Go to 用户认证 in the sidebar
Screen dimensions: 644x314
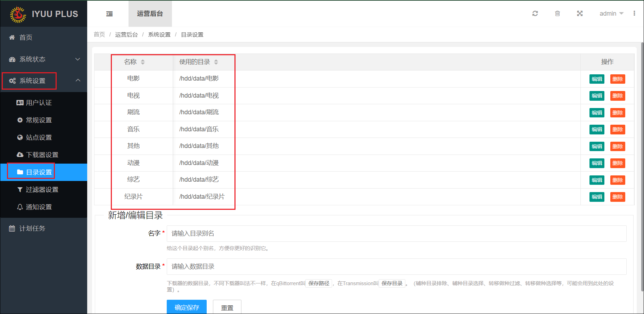coord(39,103)
